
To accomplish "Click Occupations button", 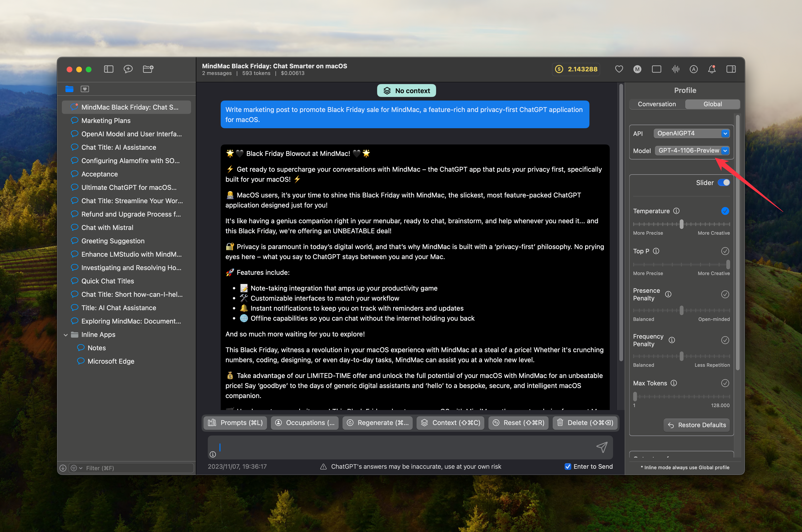I will (x=305, y=423).
